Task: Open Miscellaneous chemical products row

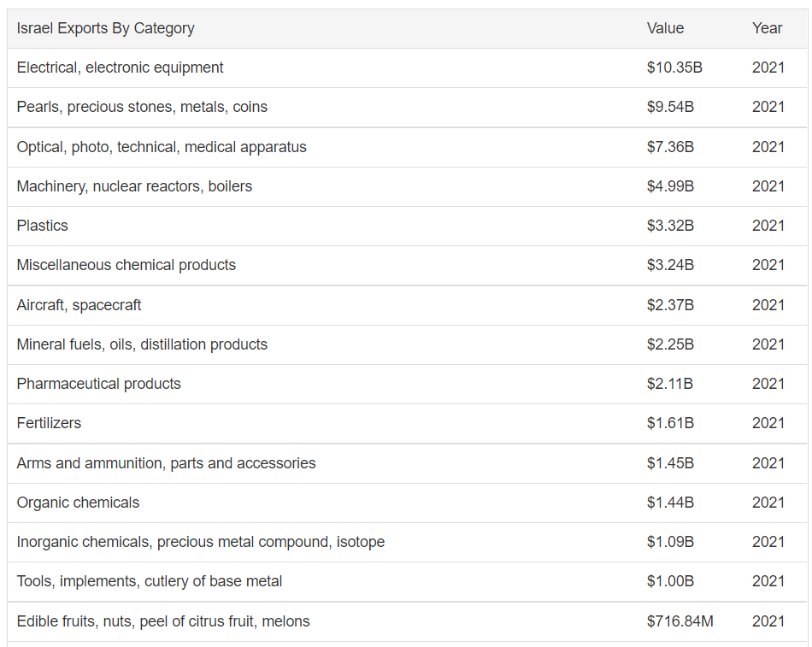Action: [126, 265]
